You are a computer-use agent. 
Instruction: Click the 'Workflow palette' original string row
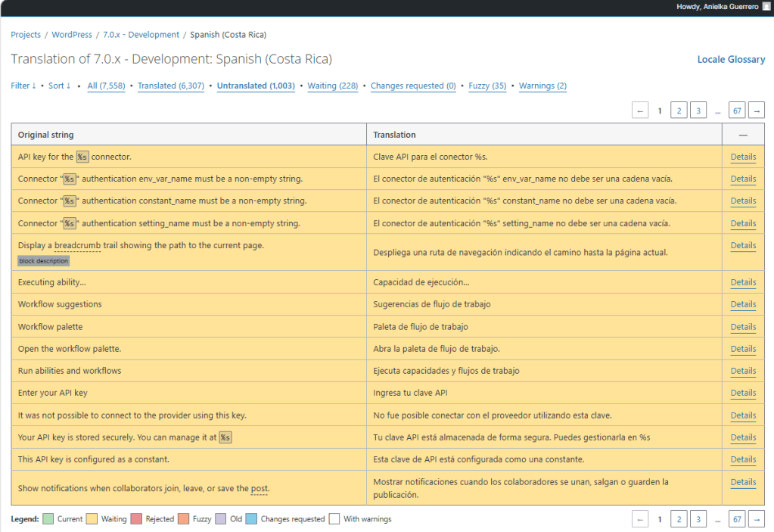[x=51, y=327]
